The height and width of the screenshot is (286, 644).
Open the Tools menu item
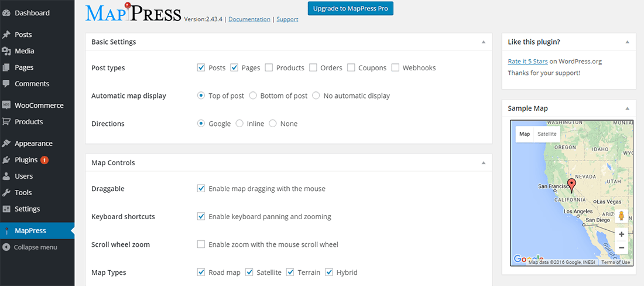click(37, 192)
